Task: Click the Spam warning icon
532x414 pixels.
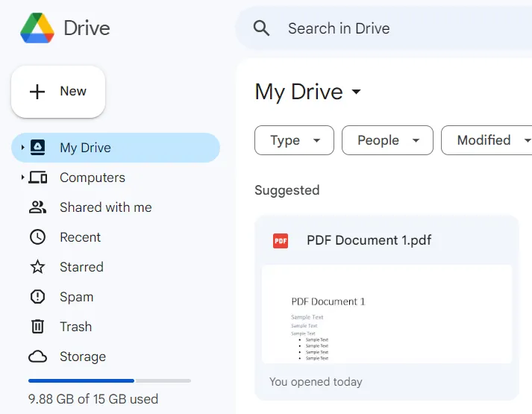Action: point(38,297)
